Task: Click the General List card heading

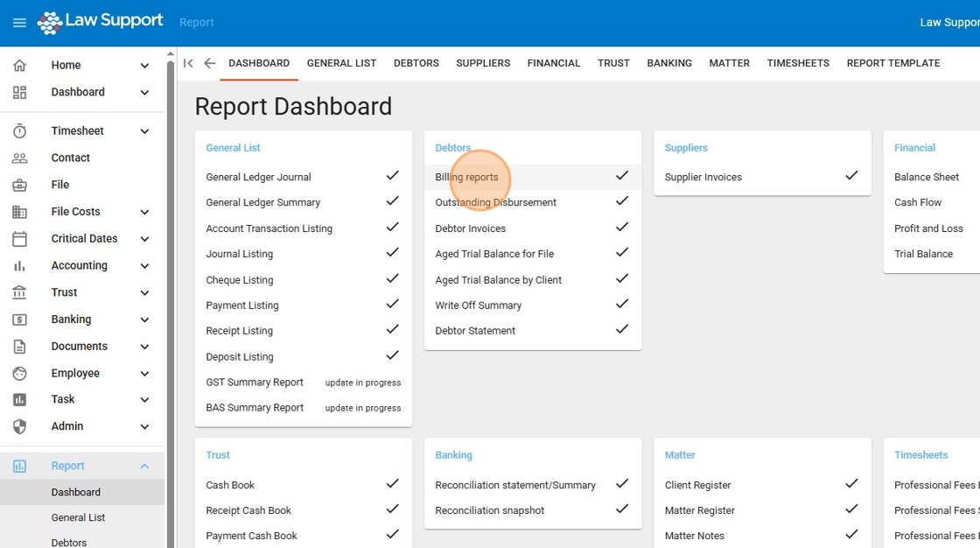Action: (x=233, y=148)
